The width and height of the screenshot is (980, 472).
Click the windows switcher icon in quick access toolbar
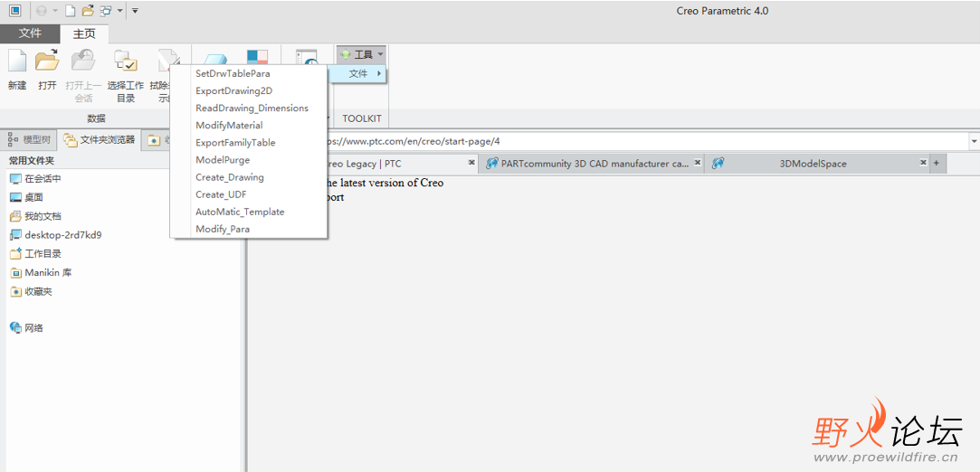pos(106,11)
